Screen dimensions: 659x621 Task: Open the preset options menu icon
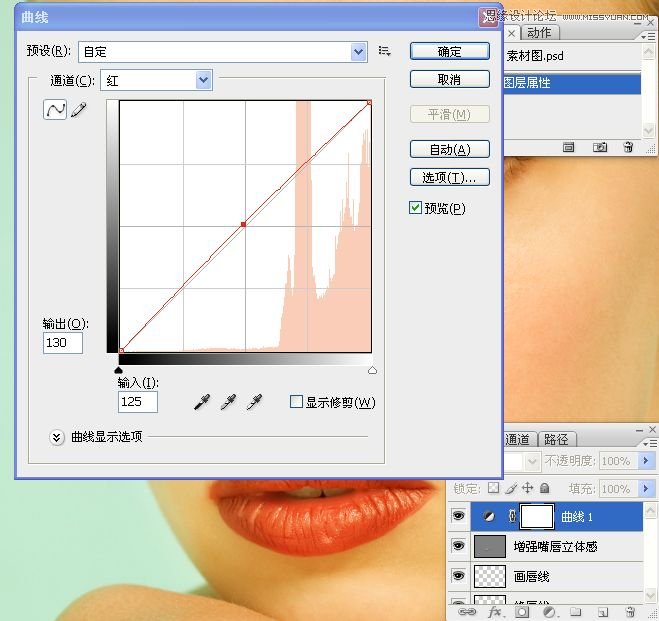point(384,51)
